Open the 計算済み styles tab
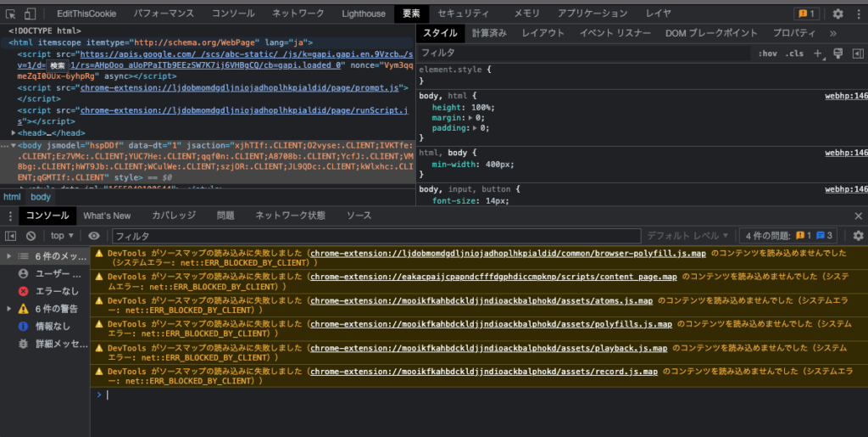The width and height of the screenshot is (868, 437). (489, 33)
